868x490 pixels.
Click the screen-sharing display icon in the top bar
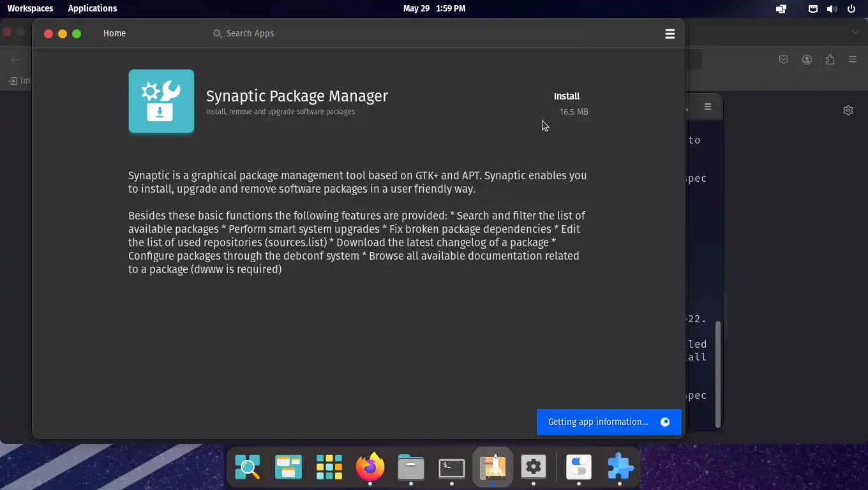tap(781, 9)
